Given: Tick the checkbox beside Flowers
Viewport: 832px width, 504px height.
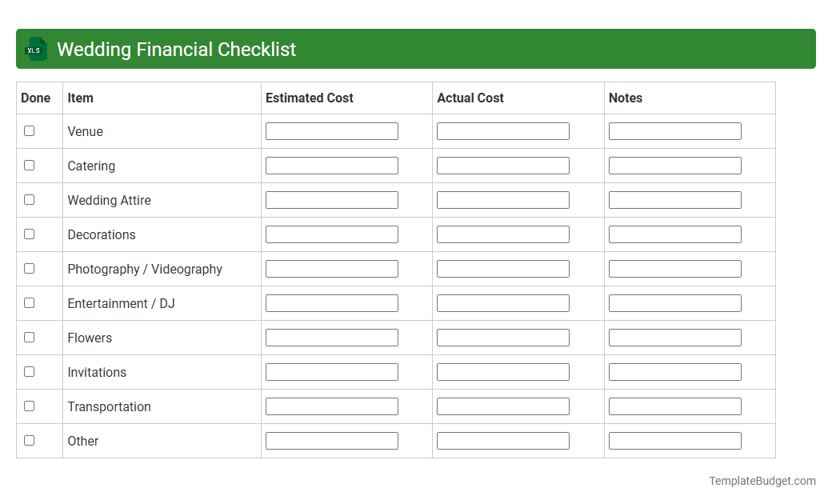Looking at the screenshot, I should (x=29, y=337).
